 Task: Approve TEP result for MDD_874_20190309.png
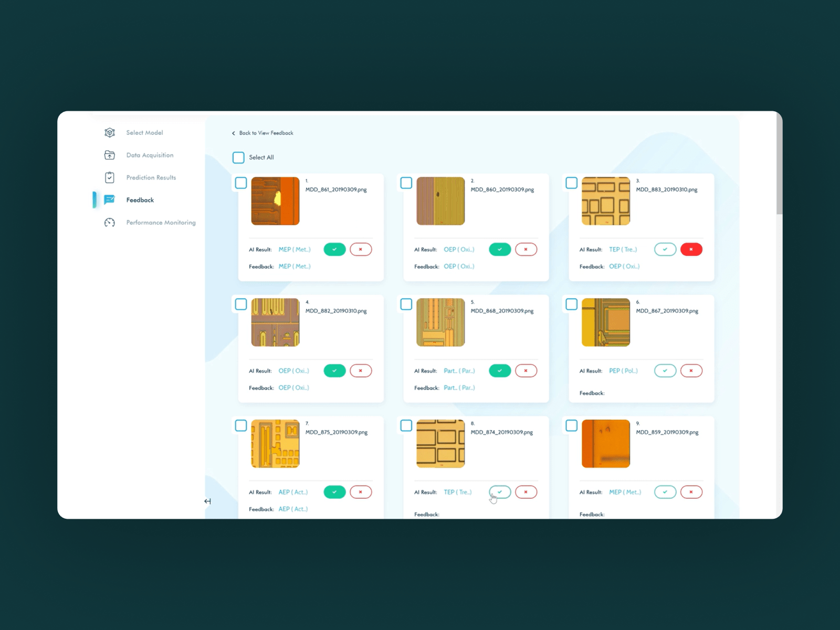pyautogui.click(x=500, y=492)
